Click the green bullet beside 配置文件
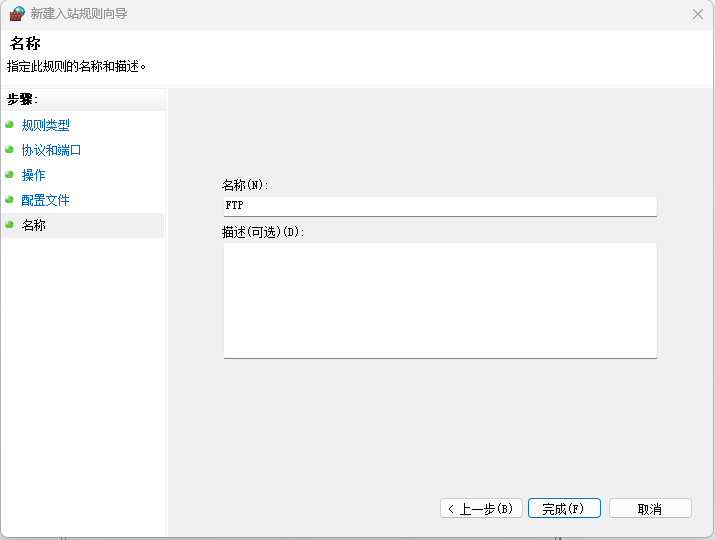 [x=9, y=200]
